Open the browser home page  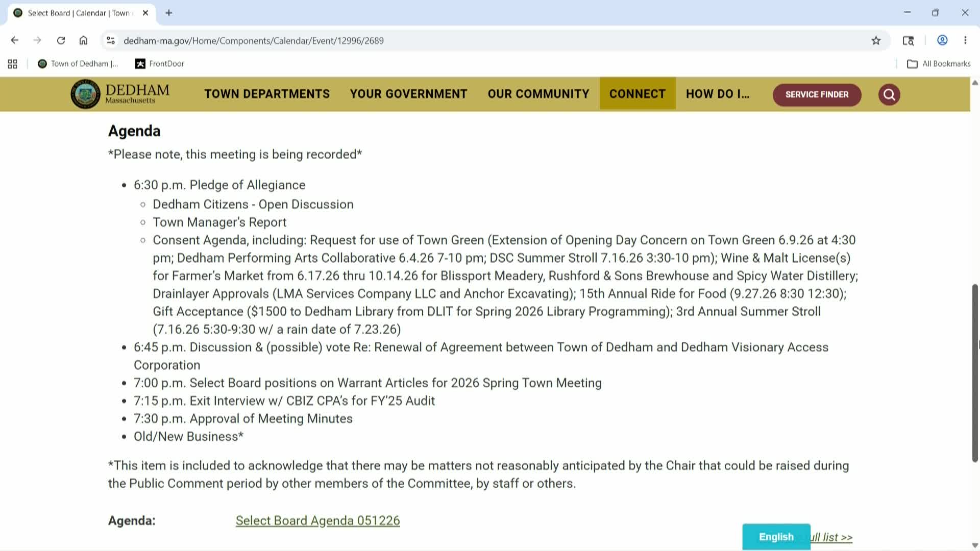(x=84, y=40)
